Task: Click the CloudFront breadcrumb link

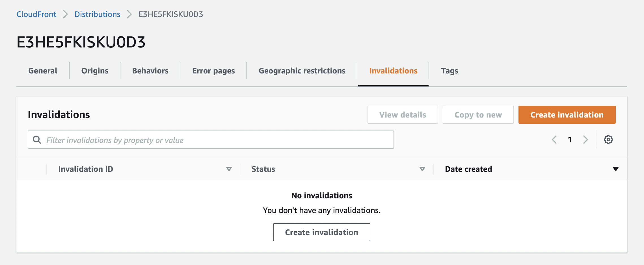Action: [36, 14]
